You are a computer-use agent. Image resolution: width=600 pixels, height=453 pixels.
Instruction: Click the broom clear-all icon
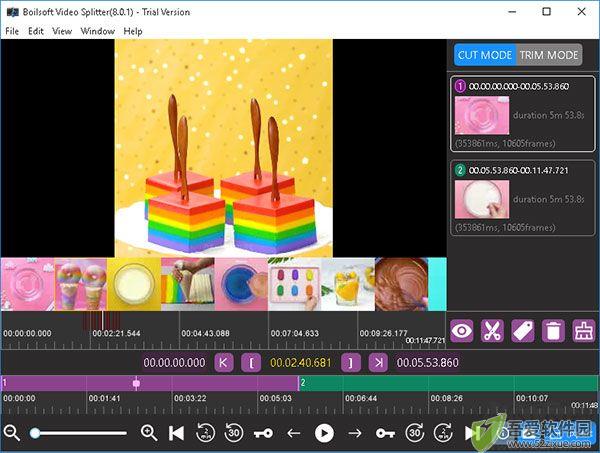[584, 331]
